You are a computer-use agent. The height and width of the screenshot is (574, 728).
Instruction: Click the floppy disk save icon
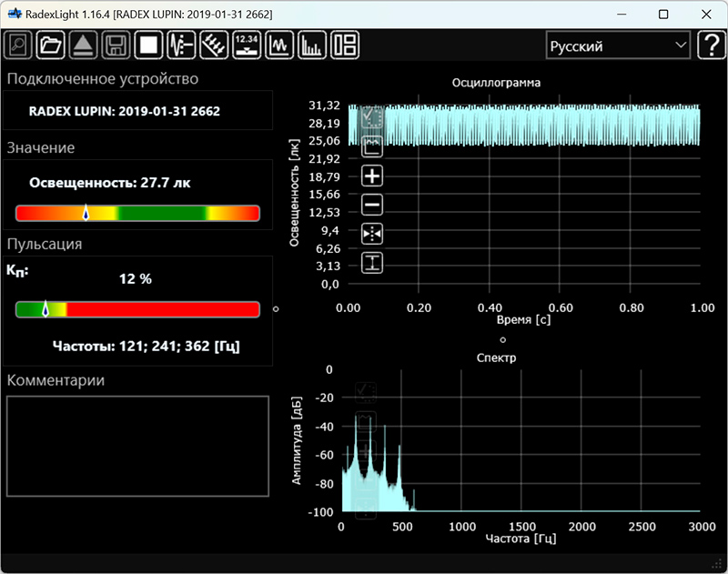click(116, 45)
